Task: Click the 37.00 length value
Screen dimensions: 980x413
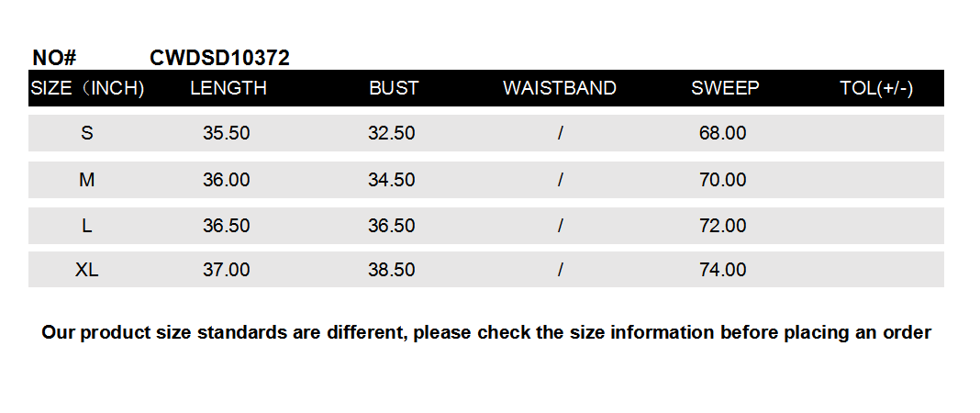Action: 227,270
